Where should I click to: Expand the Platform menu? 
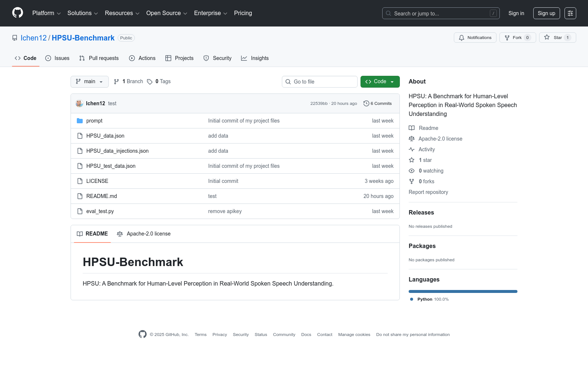pyautogui.click(x=47, y=13)
